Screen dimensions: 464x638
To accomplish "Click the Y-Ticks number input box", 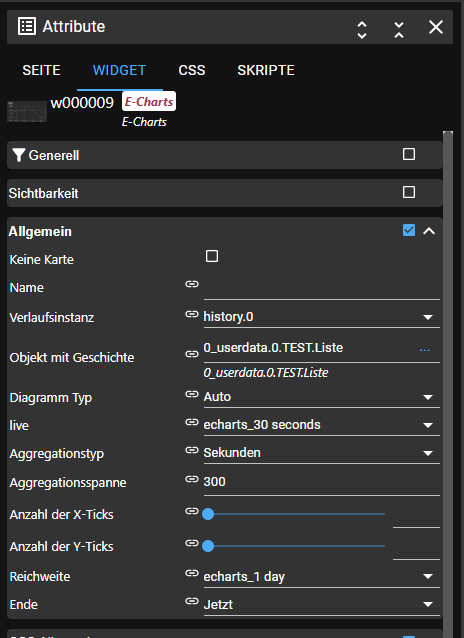I will point(416,548).
